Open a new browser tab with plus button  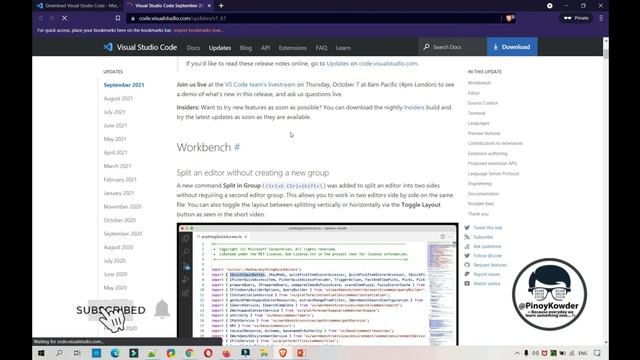[221, 6]
